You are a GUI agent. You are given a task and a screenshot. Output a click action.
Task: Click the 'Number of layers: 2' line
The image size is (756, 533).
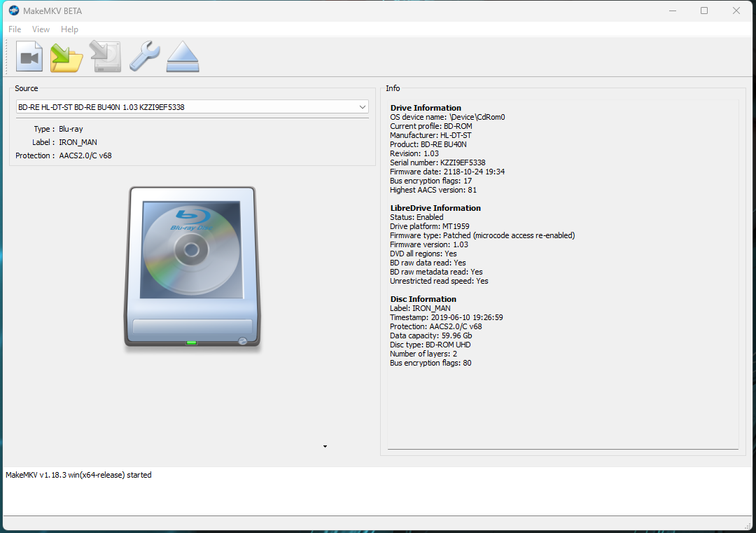423,354
